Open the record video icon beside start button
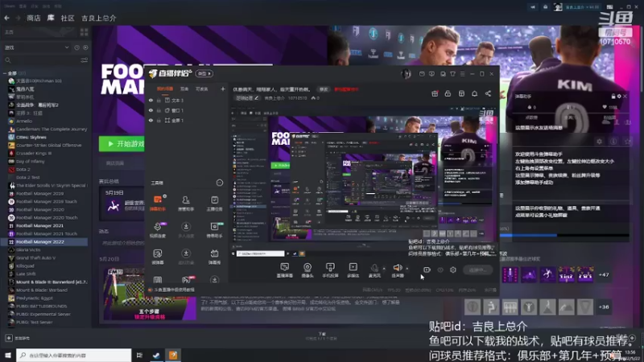The height and width of the screenshot is (362, 644). [427, 269]
